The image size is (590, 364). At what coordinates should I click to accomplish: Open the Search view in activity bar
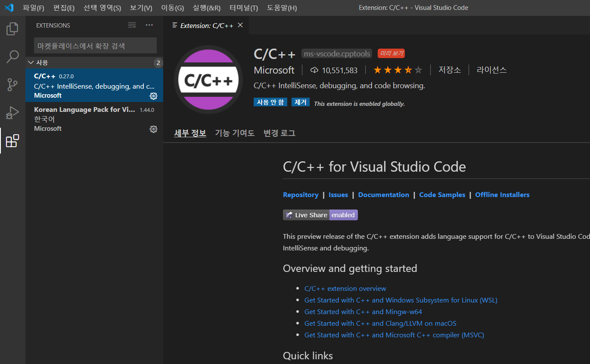tap(12, 57)
